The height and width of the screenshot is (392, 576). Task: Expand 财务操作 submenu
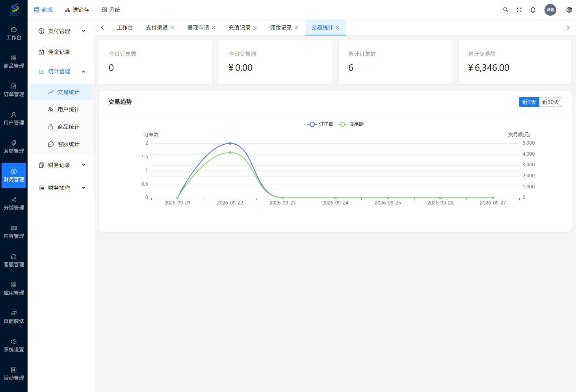[62, 188]
